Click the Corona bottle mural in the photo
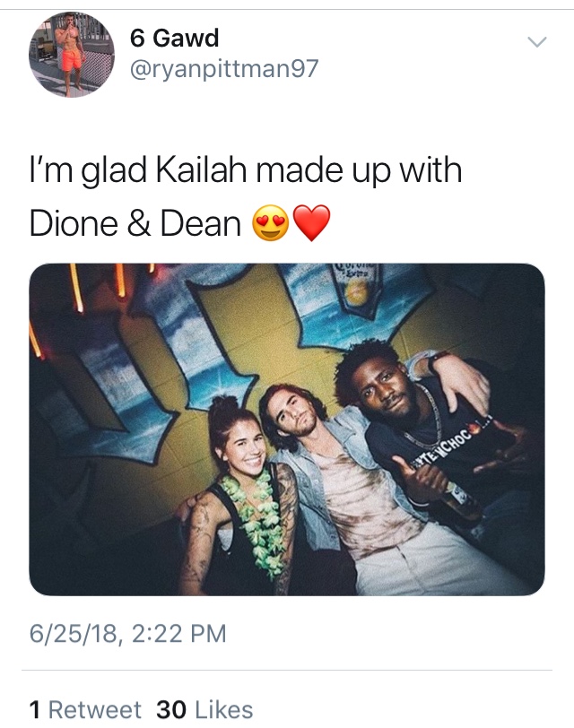The height and width of the screenshot is (728, 574). (356, 287)
